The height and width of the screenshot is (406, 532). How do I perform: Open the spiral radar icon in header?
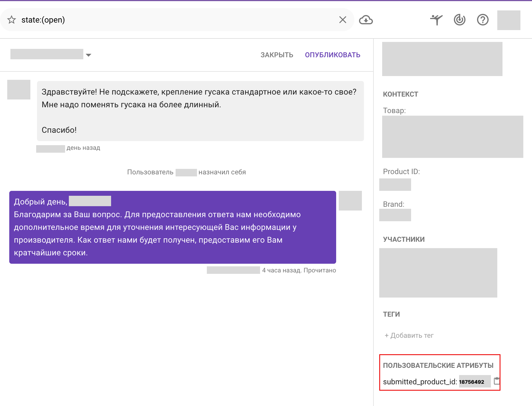[x=459, y=20]
